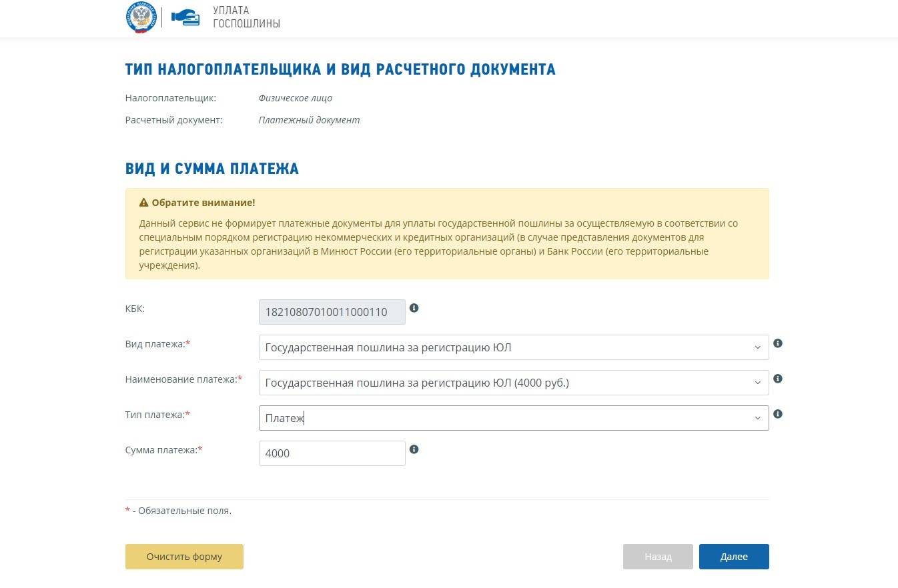Open the Тип платежа combo box
This screenshot has height=588, width=898.
513,418
